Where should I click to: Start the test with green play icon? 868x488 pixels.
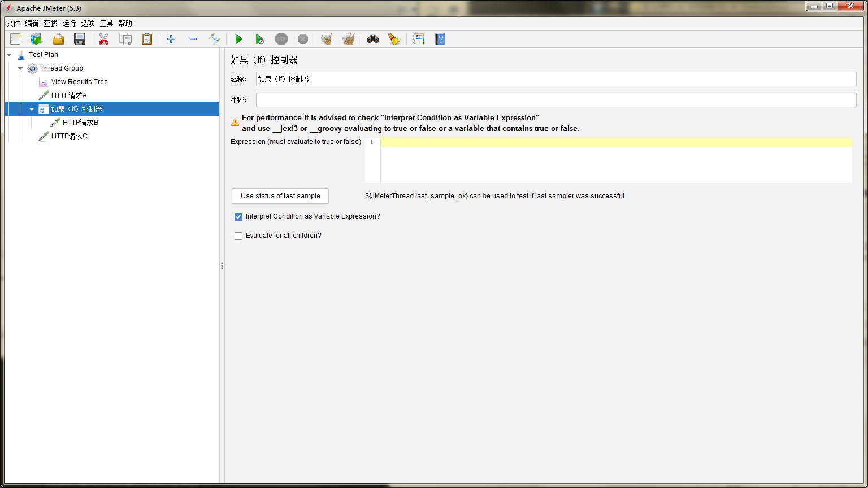point(238,39)
